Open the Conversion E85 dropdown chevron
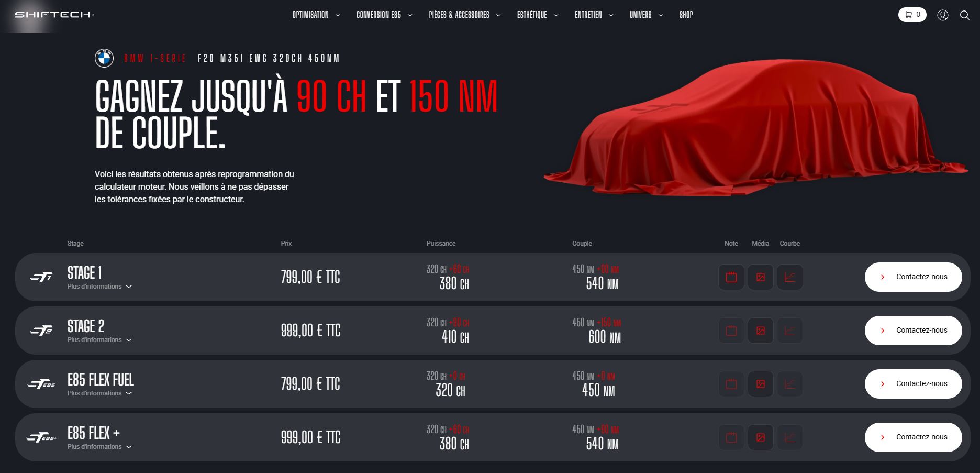This screenshot has height=473, width=980. 410,15
